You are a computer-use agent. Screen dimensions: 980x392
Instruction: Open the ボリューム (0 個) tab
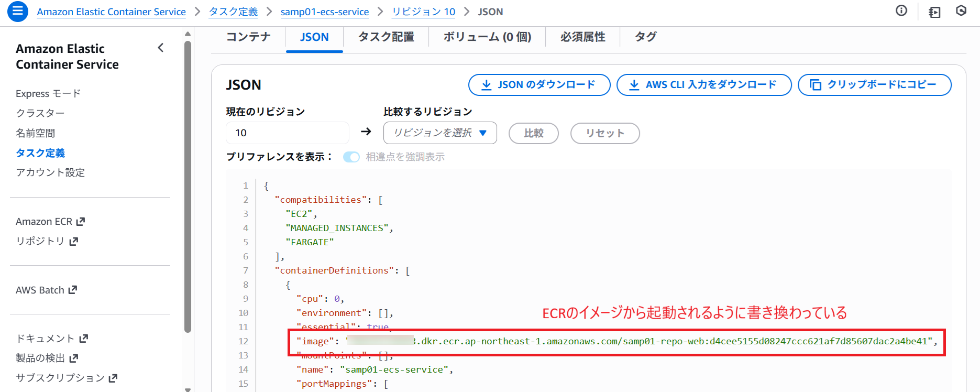(x=487, y=37)
